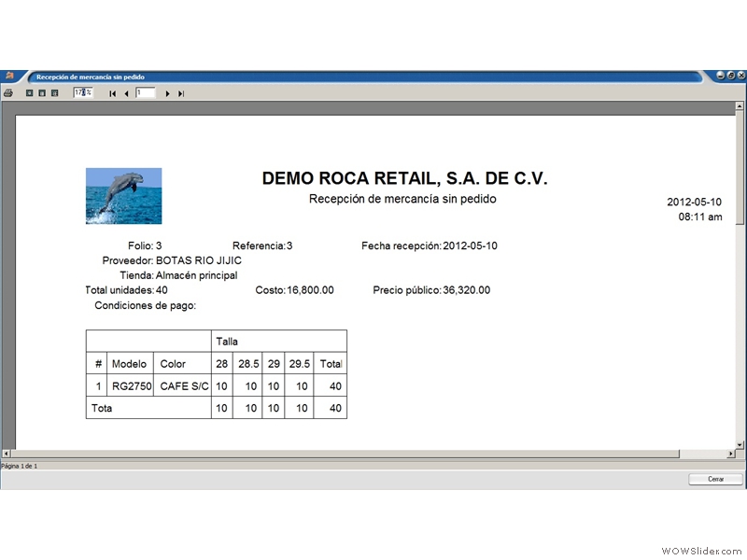Screen dimensions: 747x560
Task: Click the horizontal scrollbar thumb
Action: coord(345,454)
